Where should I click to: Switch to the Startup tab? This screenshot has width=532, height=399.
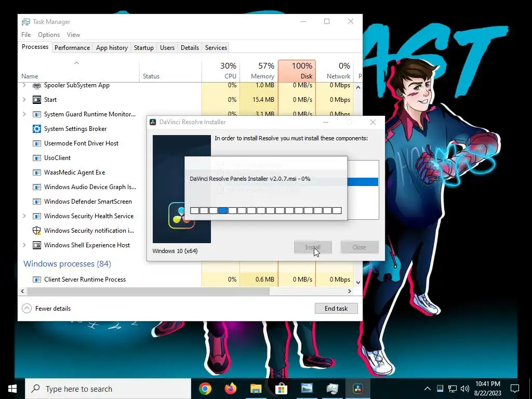pyautogui.click(x=144, y=48)
